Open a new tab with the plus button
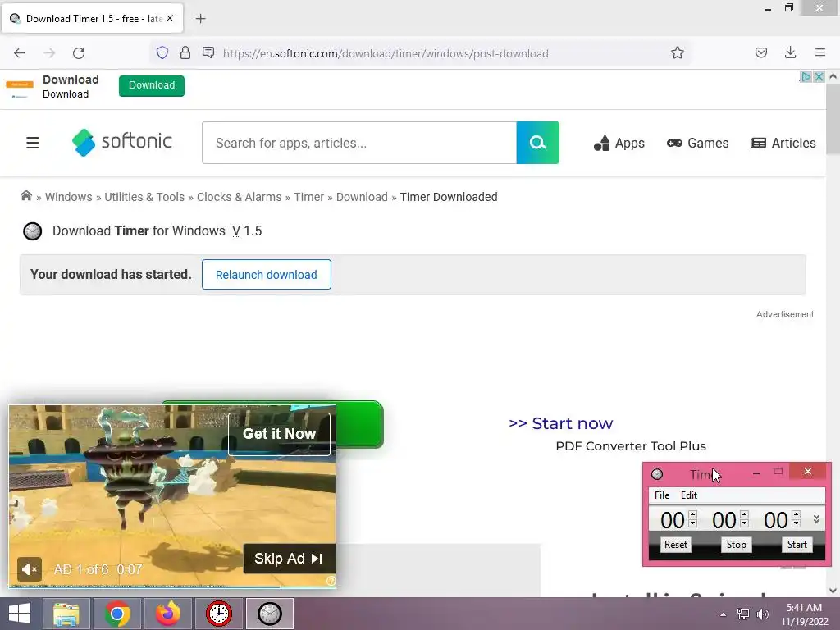The image size is (840, 630). [200, 19]
